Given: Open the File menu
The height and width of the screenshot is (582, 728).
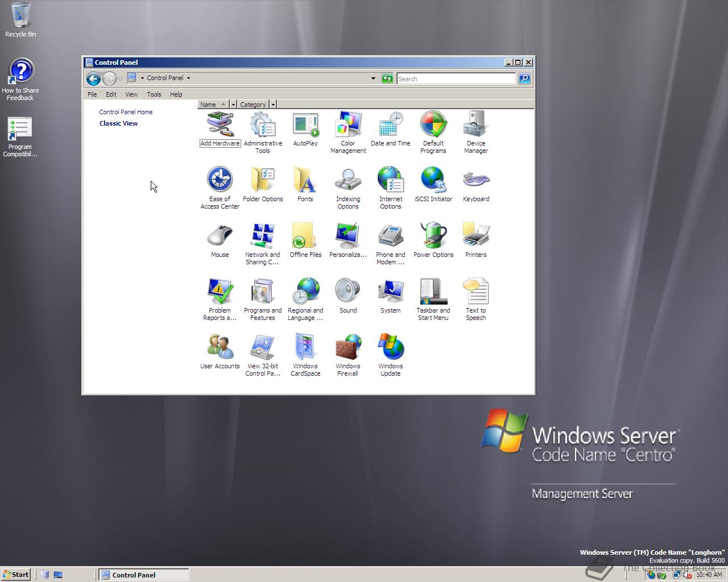Looking at the screenshot, I should pos(92,94).
